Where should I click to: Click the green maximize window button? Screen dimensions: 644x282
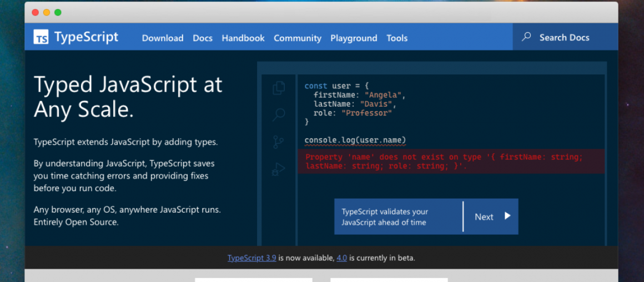58,12
